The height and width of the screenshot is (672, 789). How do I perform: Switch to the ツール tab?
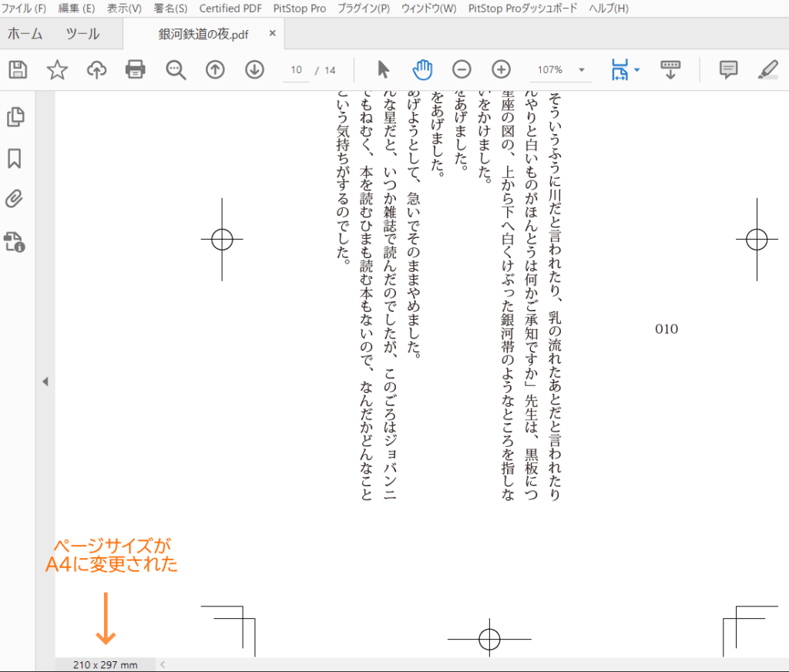(82, 35)
